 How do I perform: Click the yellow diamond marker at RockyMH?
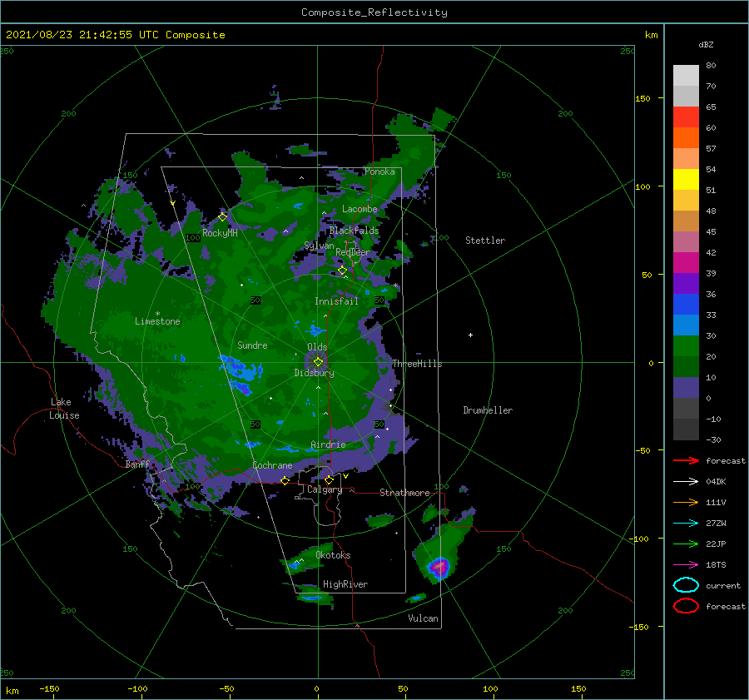[x=222, y=217]
